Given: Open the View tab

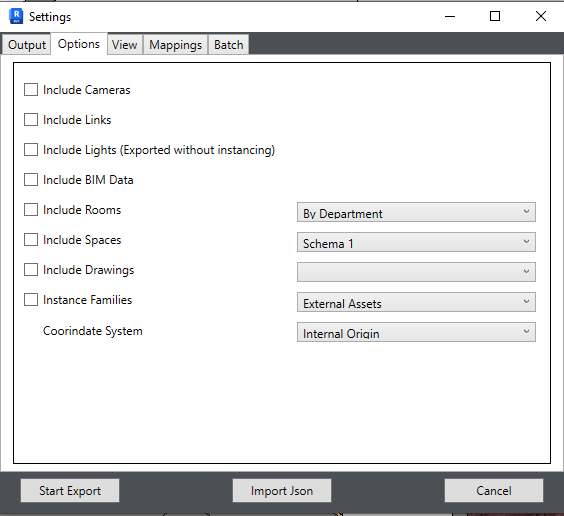Looking at the screenshot, I should tap(124, 45).
